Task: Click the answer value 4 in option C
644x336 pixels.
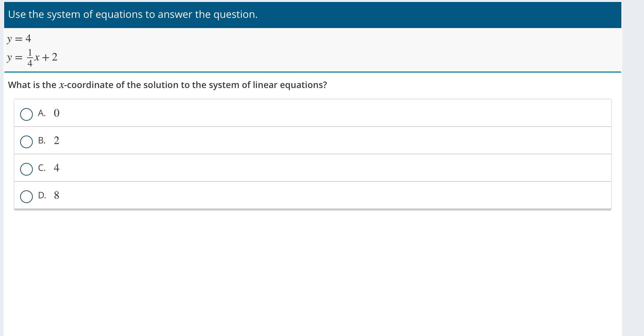Action: (56, 168)
